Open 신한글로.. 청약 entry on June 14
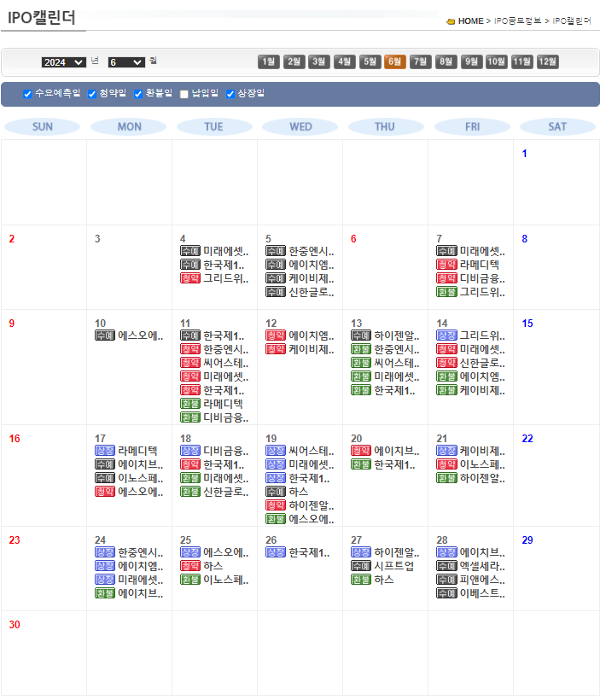Screen dimensions: 606x700 click(x=482, y=363)
